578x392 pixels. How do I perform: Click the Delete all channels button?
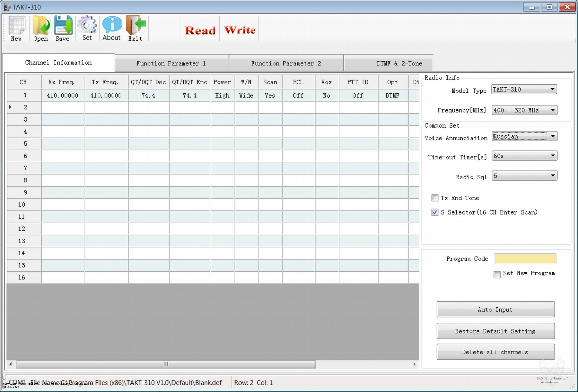click(495, 352)
